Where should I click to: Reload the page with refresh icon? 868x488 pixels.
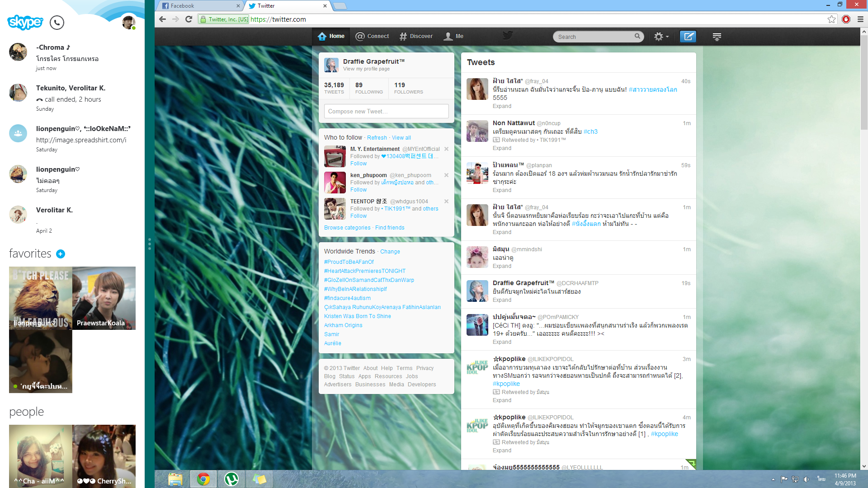coord(189,19)
